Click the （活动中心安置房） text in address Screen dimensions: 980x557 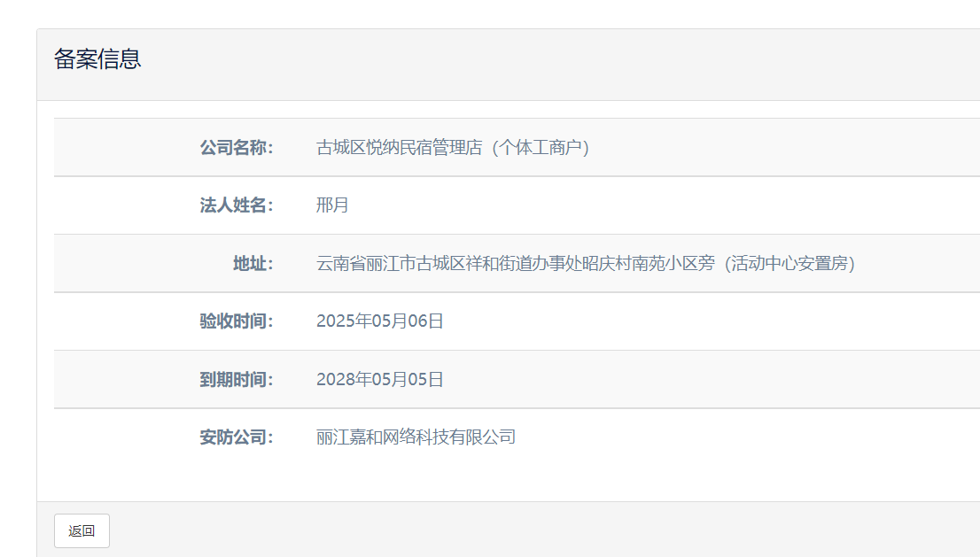pos(789,264)
